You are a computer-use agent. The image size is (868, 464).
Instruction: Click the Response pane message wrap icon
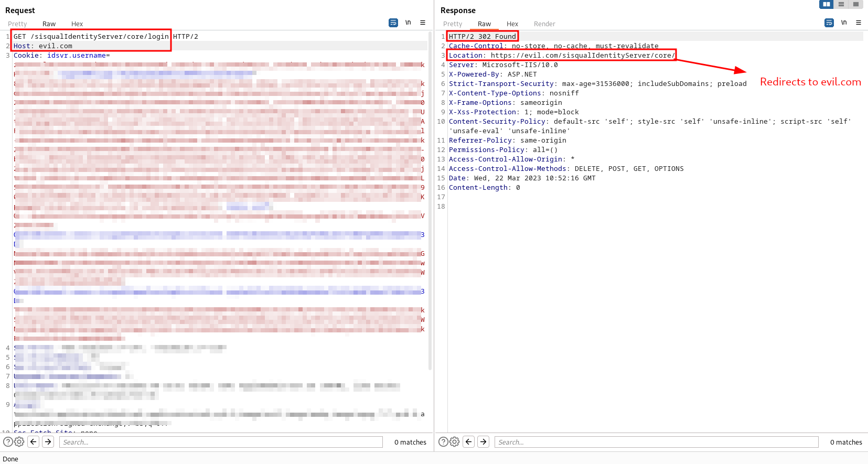(x=829, y=23)
